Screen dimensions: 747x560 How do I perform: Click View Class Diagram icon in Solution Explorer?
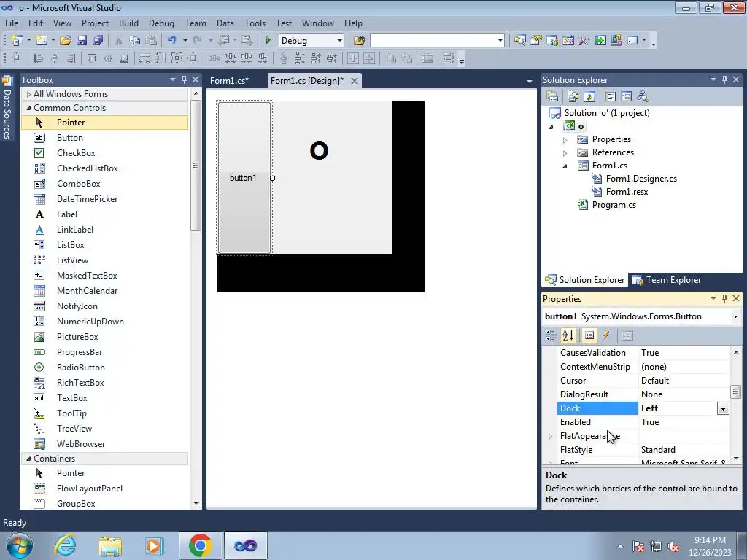point(642,97)
